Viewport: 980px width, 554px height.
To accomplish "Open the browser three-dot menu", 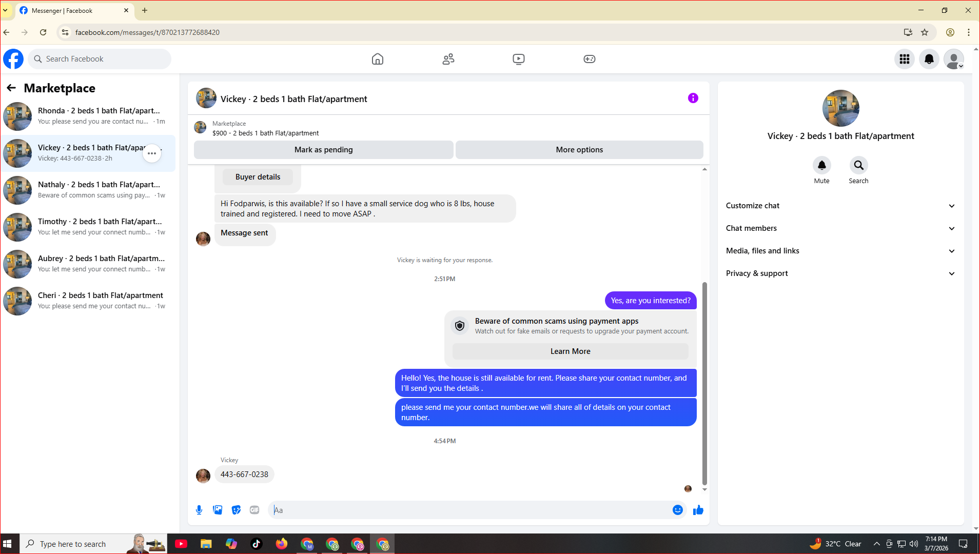I will (969, 32).
